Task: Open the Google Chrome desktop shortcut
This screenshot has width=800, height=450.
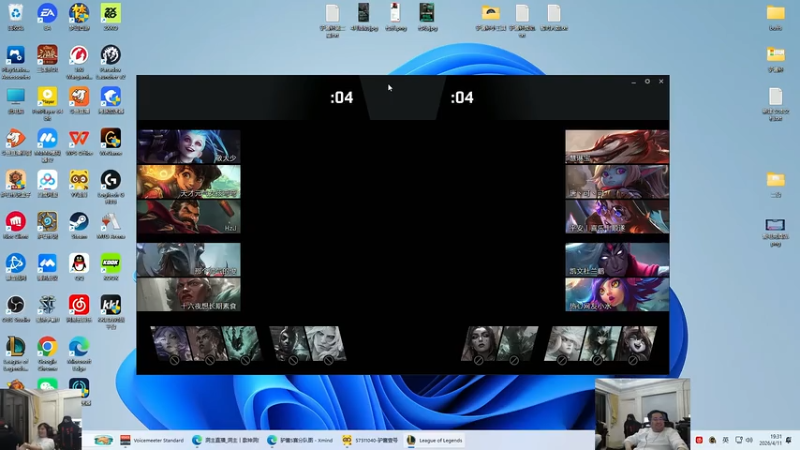Action: [x=47, y=354]
